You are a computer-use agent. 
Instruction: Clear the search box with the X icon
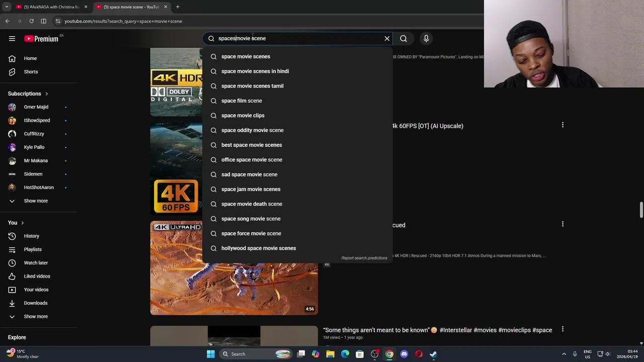click(x=387, y=38)
